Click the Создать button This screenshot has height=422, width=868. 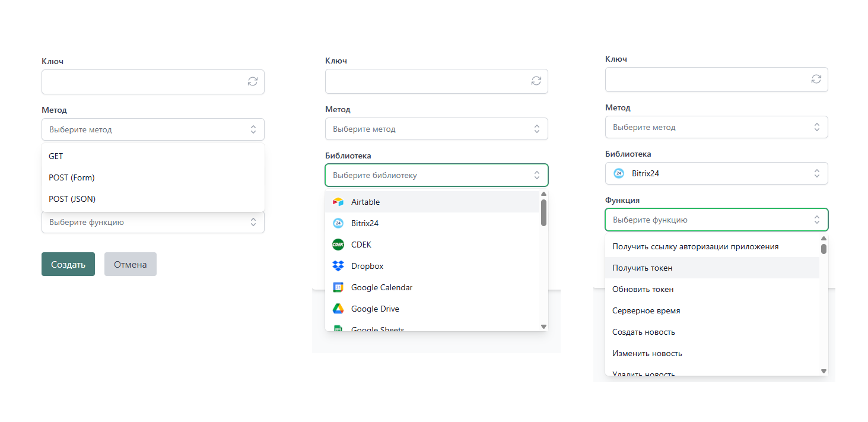click(x=68, y=264)
